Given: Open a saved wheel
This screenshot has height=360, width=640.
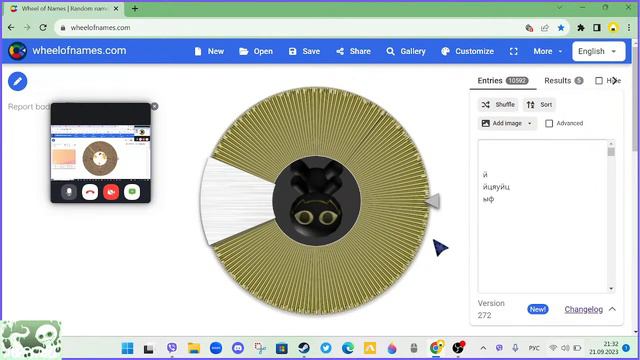Looking at the screenshot, I should 256,51.
